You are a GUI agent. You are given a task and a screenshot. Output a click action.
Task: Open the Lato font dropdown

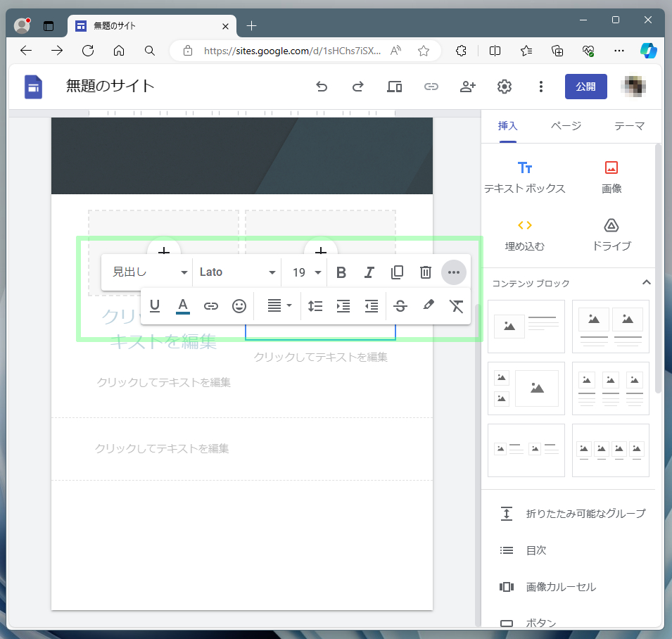pyautogui.click(x=237, y=272)
